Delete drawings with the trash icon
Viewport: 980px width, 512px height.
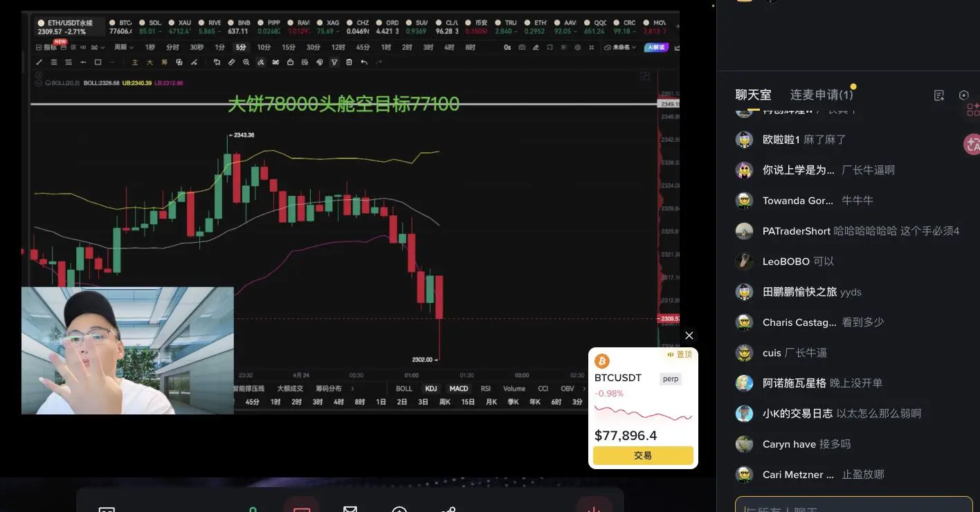pyautogui.click(x=349, y=62)
